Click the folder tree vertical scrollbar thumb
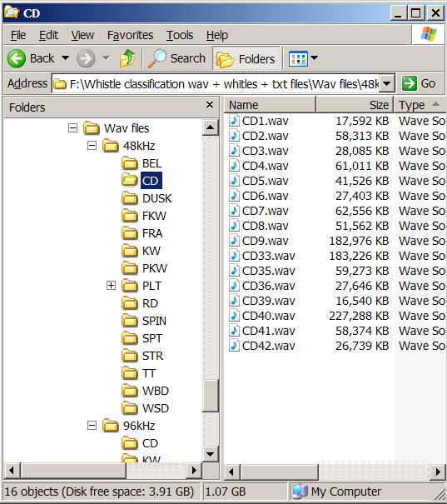 [x=211, y=396]
